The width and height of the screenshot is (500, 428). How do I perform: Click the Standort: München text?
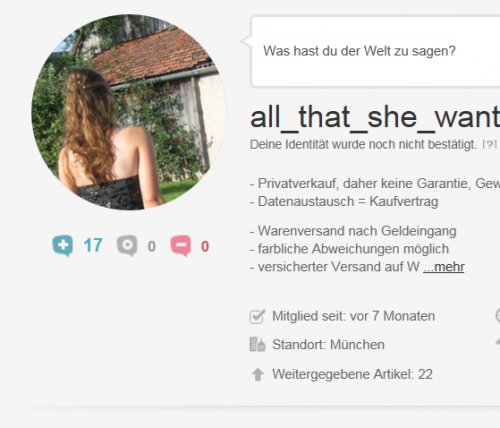[328, 345]
